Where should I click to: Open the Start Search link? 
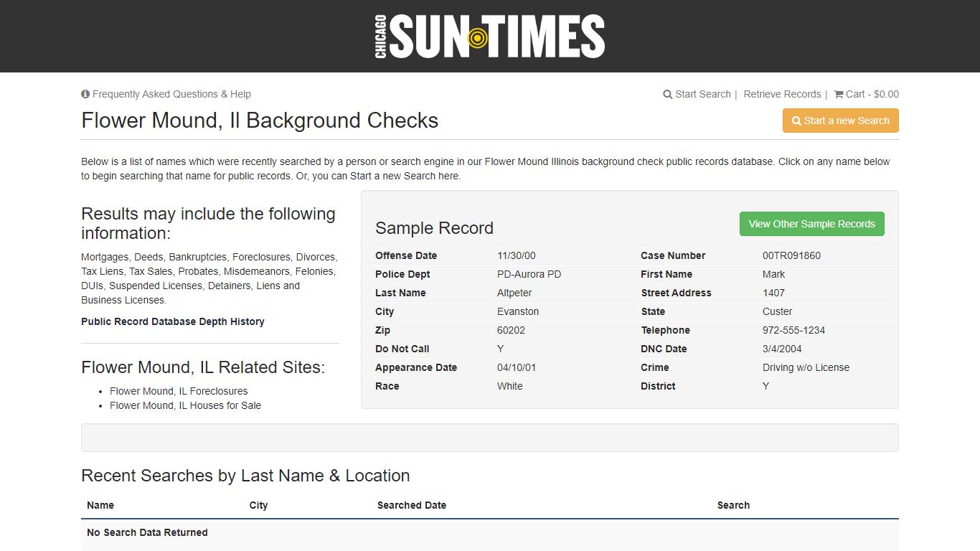click(x=702, y=94)
